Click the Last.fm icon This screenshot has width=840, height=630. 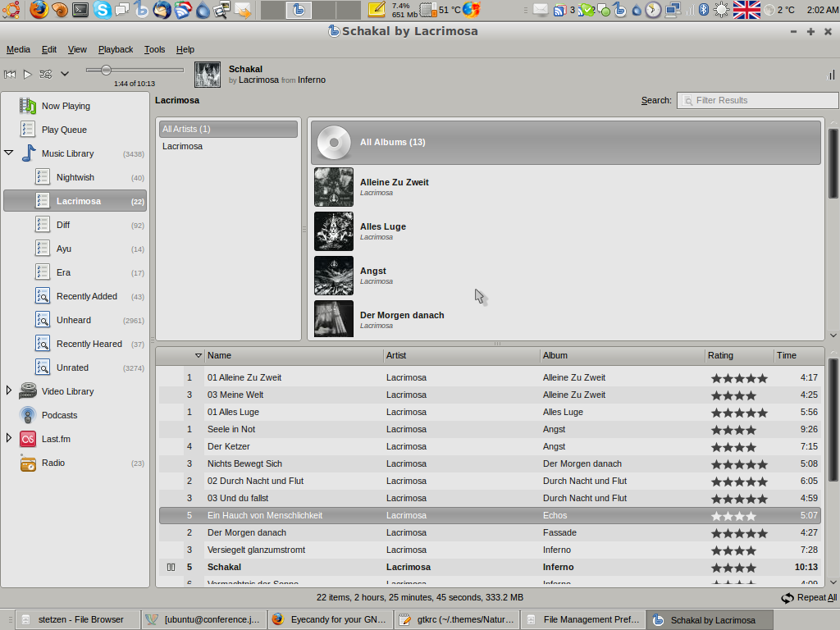tap(28, 439)
